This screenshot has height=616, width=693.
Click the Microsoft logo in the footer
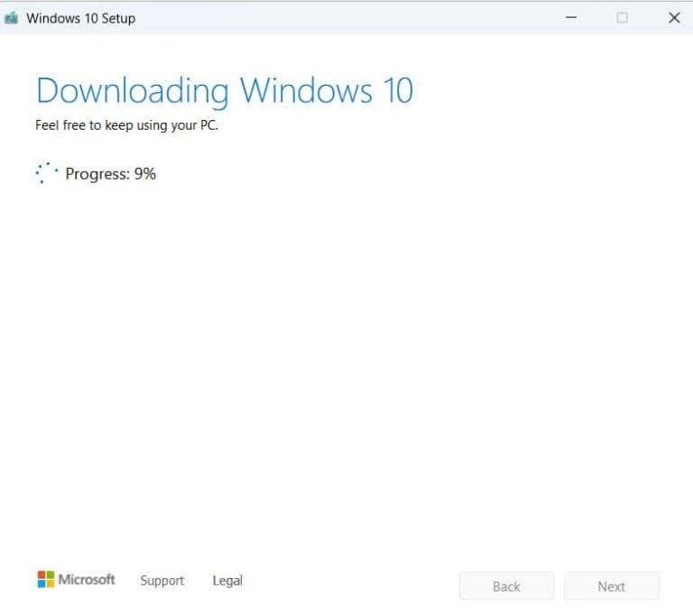pos(76,579)
